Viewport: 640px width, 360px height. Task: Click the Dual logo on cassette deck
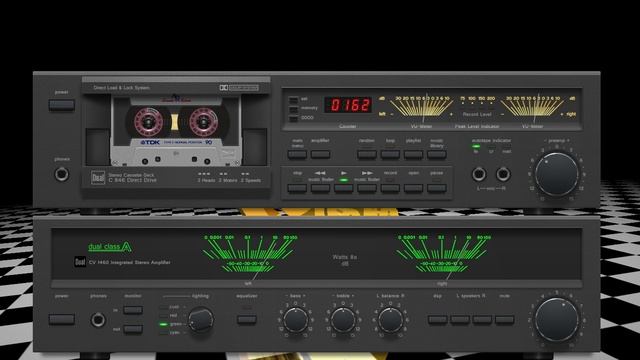[98, 177]
